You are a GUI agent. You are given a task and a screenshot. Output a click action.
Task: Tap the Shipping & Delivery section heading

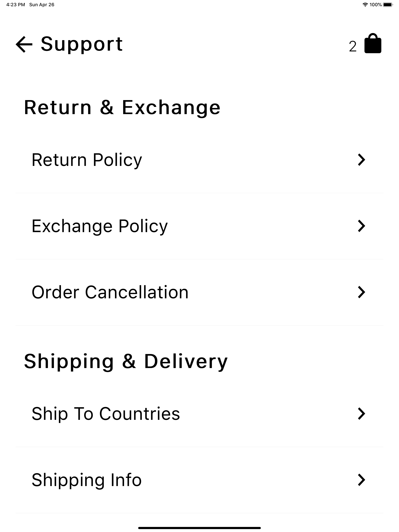coord(126,361)
